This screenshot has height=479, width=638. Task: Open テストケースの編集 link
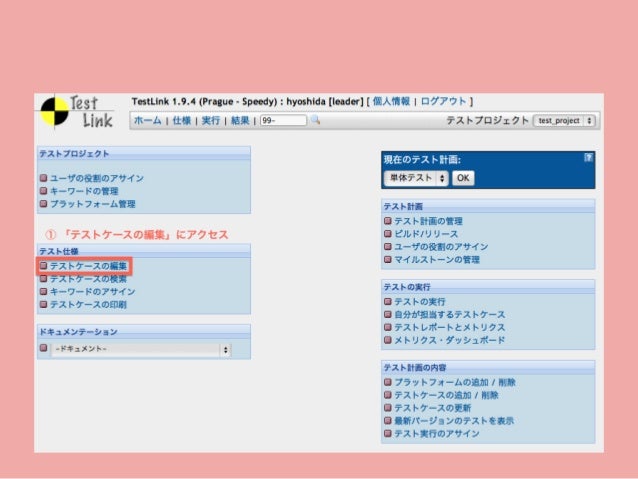coord(88,266)
